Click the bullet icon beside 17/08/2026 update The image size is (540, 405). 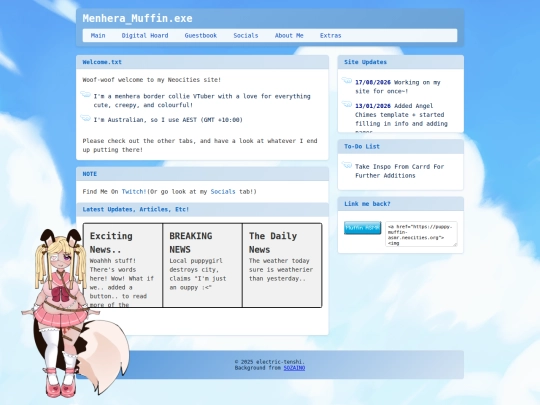pyautogui.click(x=347, y=80)
